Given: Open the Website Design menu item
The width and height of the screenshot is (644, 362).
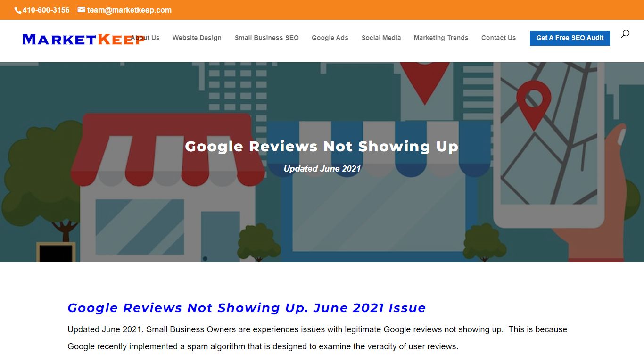Looking at the screenshot, I should click(197, 38).
